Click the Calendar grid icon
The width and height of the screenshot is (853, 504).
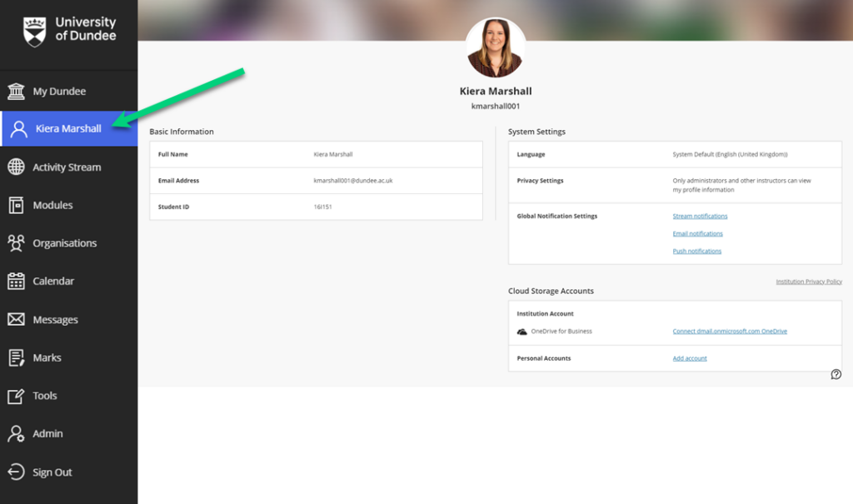tap(17, 281)
